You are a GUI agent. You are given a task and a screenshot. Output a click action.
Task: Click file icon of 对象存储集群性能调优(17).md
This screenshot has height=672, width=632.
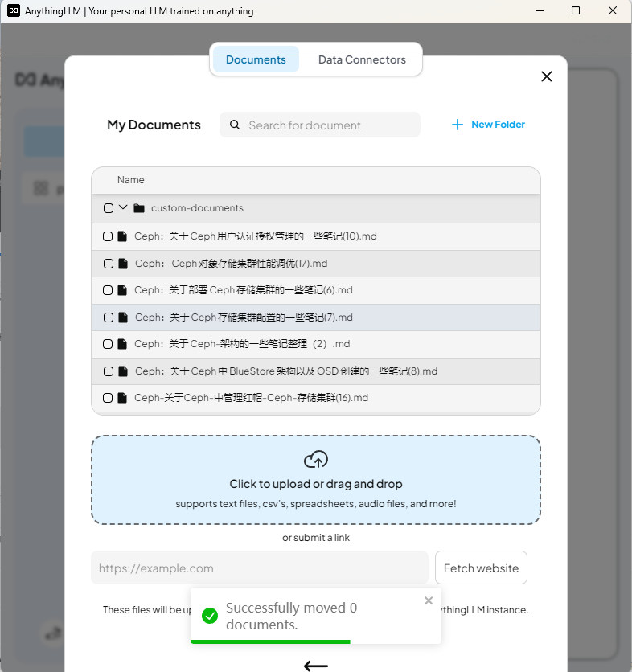[x=123, y=264]
